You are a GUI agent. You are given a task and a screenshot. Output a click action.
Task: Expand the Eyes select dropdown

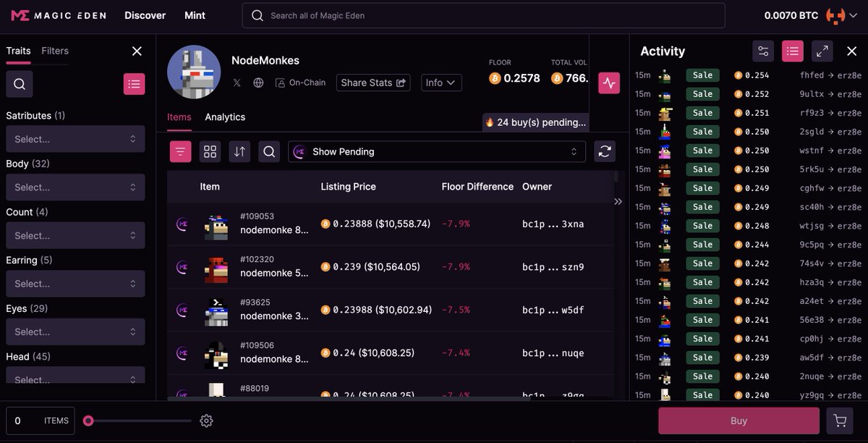[75, 332]
